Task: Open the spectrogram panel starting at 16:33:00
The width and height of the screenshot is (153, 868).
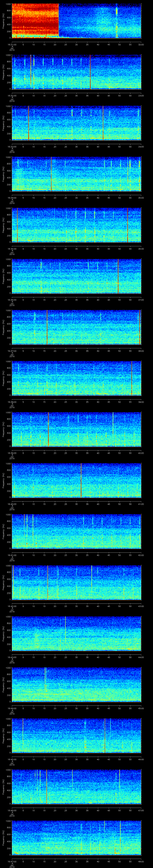Action: tap(76, 123)
